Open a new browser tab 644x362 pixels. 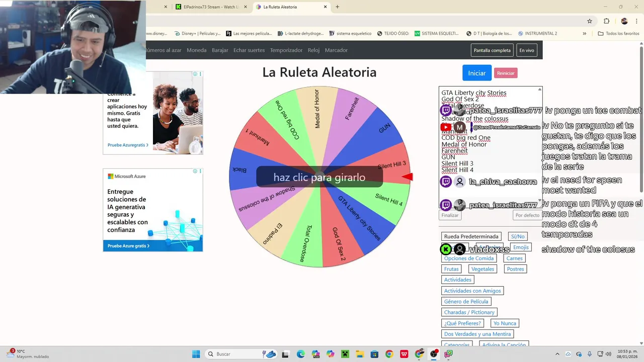pyautogui.click(x=337, y=7)
